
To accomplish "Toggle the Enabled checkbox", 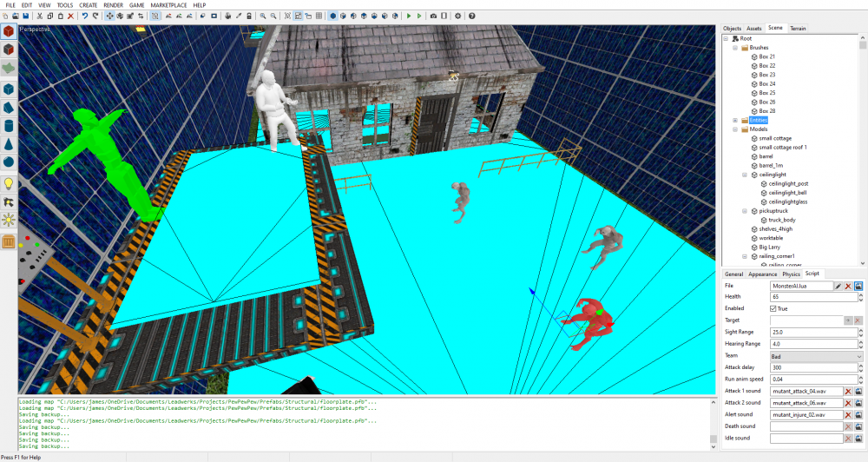I will click(773, 308).
